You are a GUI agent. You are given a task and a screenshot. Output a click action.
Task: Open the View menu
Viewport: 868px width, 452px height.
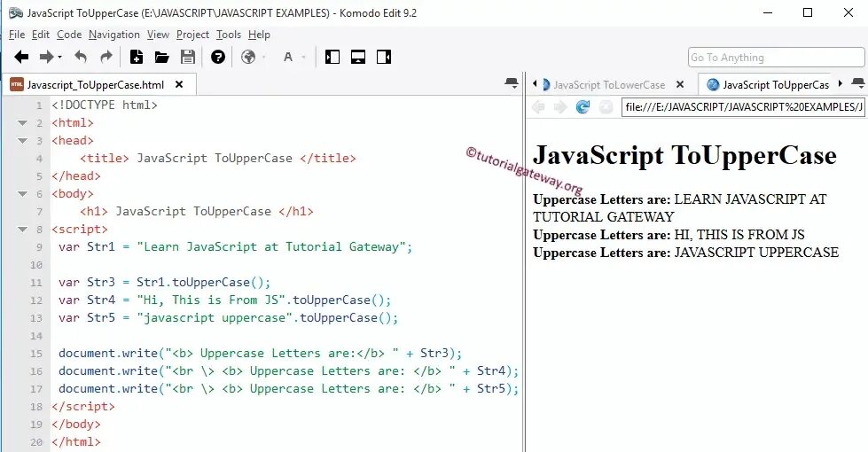pos(158,35)
